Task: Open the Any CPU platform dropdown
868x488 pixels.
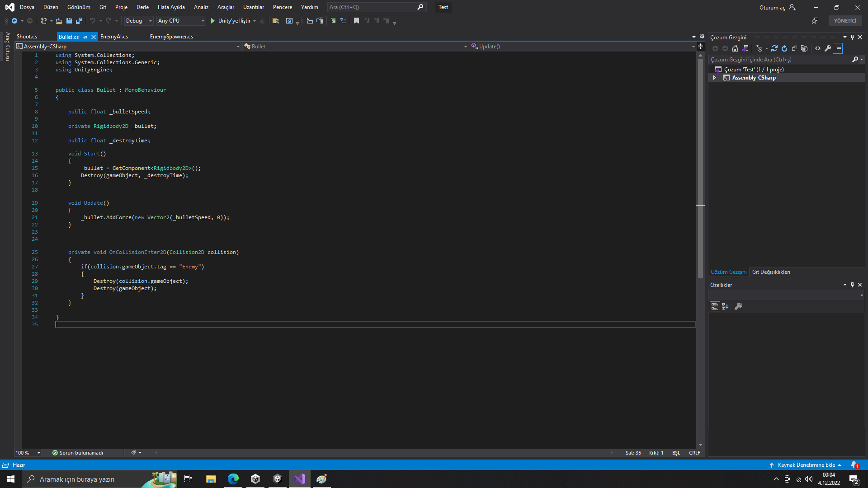Action: click(181, 21)
